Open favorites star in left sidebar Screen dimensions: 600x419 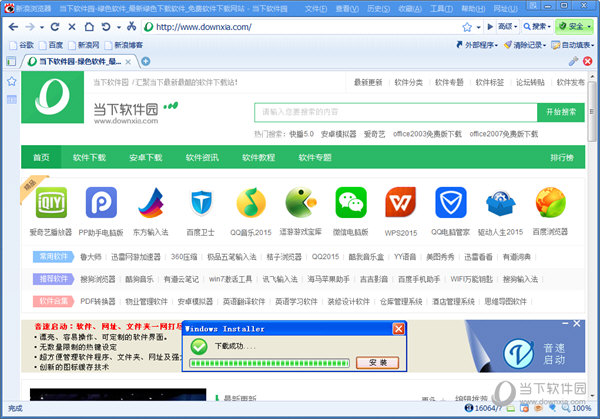11,81
